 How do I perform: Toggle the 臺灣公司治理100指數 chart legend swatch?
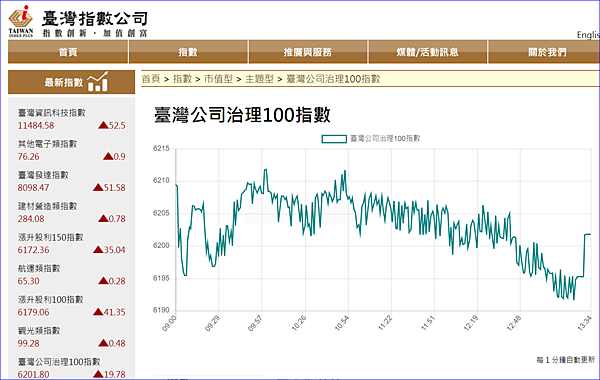tap(334, 139)
